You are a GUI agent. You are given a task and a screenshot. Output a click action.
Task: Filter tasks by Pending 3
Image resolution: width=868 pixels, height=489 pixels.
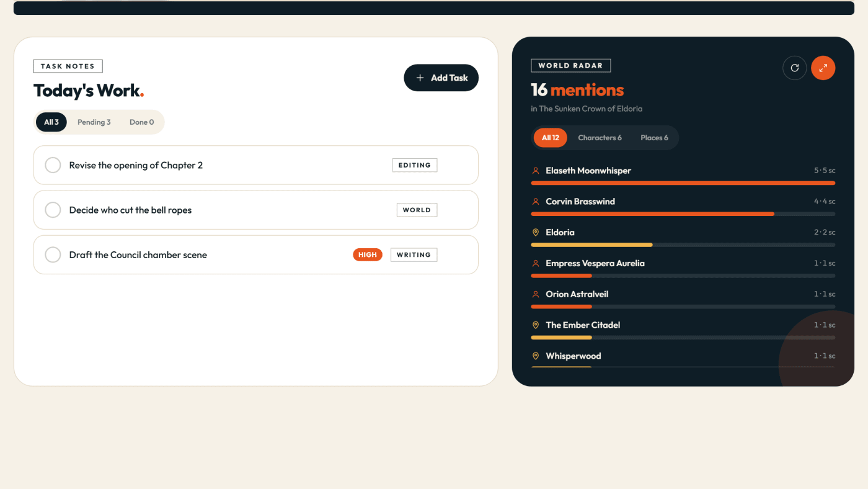94,122
